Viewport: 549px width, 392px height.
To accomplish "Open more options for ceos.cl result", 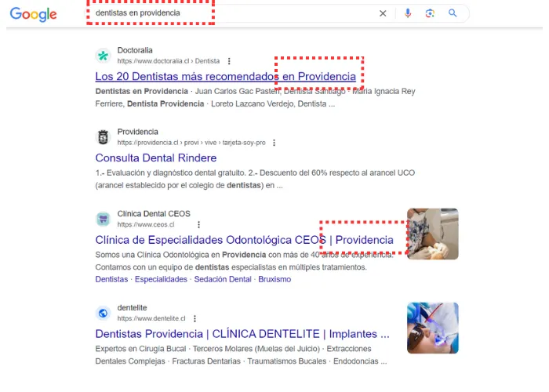I will [198, 225].
